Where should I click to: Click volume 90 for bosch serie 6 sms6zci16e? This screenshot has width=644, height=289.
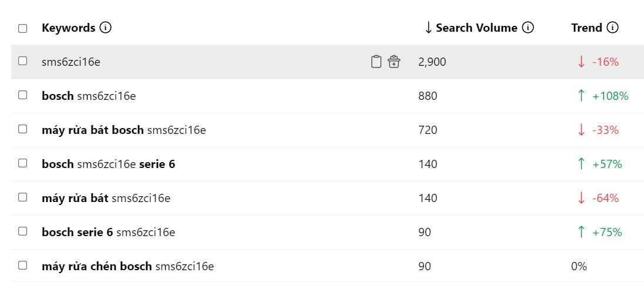click(x=425, y=233)
